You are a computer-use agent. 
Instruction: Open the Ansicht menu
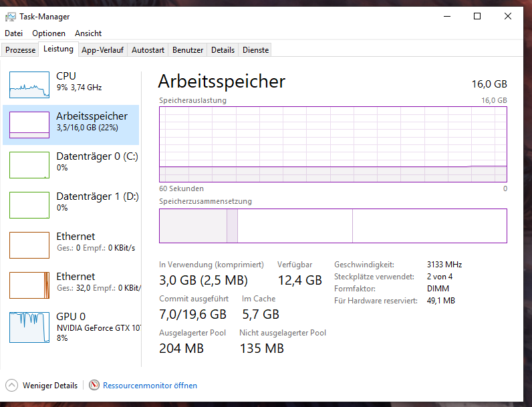click(x=88, y=33)
